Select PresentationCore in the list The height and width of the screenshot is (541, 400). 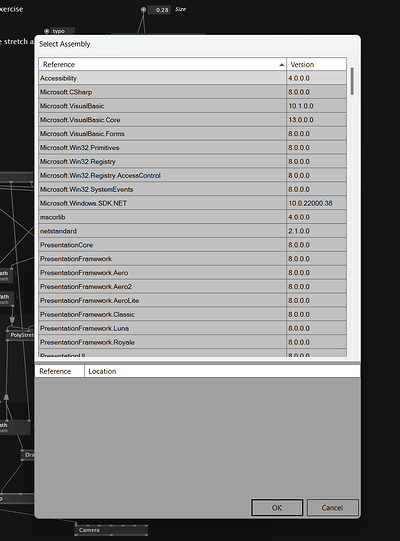(193, 245)
